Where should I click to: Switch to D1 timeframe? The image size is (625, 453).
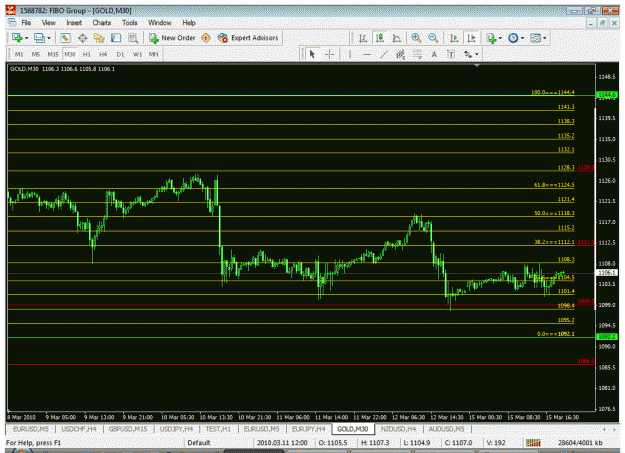pyautogui.click(x=120, y=54)
